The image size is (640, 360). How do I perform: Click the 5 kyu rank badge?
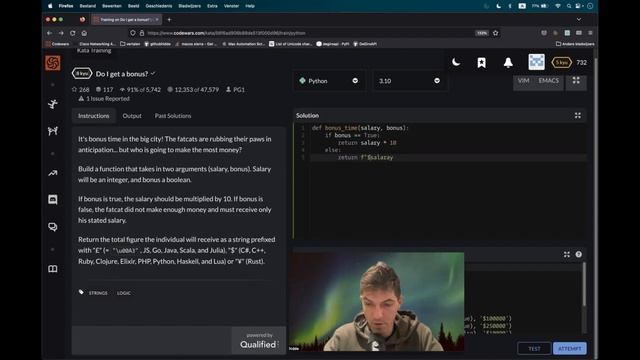(x=561, y=62)
